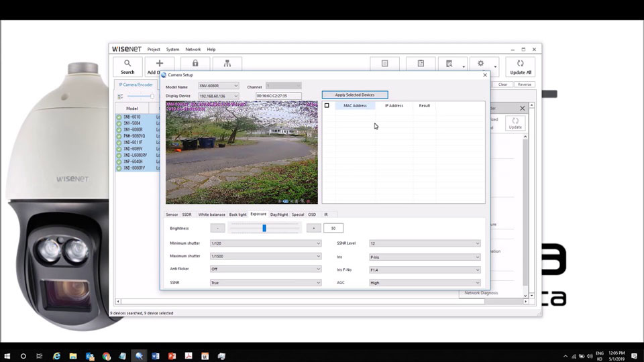Tick the select-all checkbox beside MAC Address
This screenshot has width=644, height=362.
tap(327, 105)
